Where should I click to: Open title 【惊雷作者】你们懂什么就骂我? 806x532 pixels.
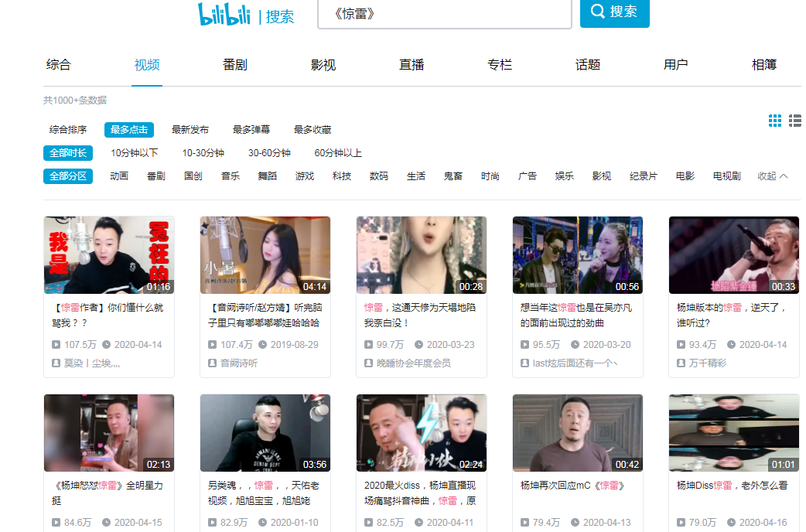tap(108, 315)
